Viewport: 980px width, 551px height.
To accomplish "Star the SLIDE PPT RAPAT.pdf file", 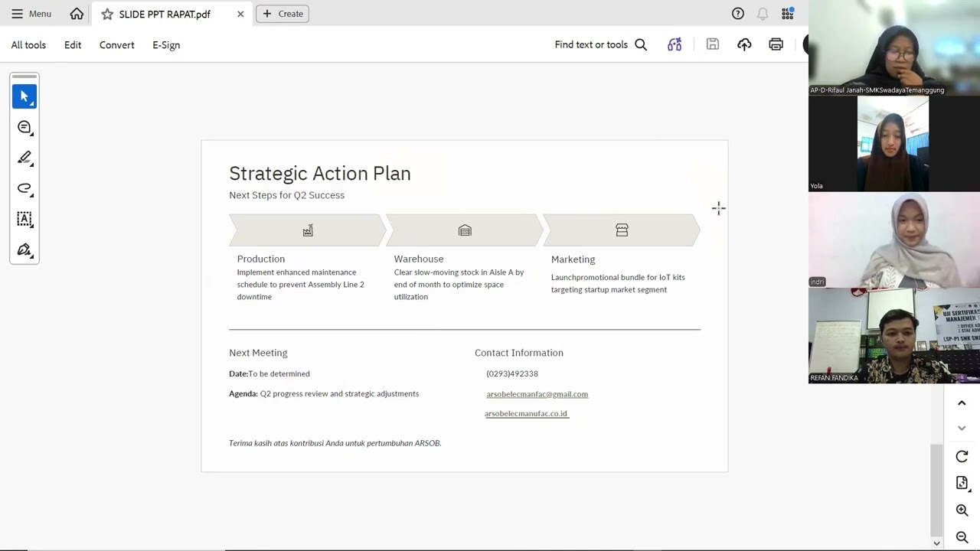I will [107, 14].
